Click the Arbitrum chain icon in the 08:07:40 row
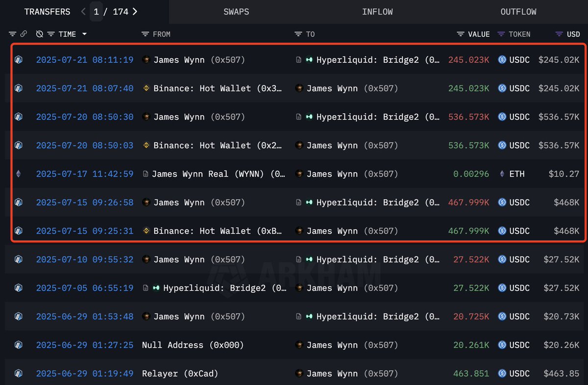Screen dimensions: 588x385 (x=18, y=88)
